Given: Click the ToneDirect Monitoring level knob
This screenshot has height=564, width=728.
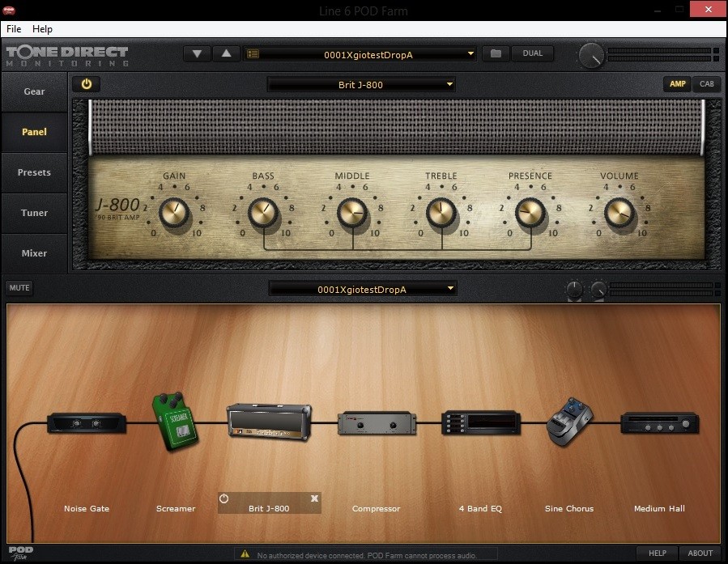Looking at the screenshot, I should click(591, 56).
